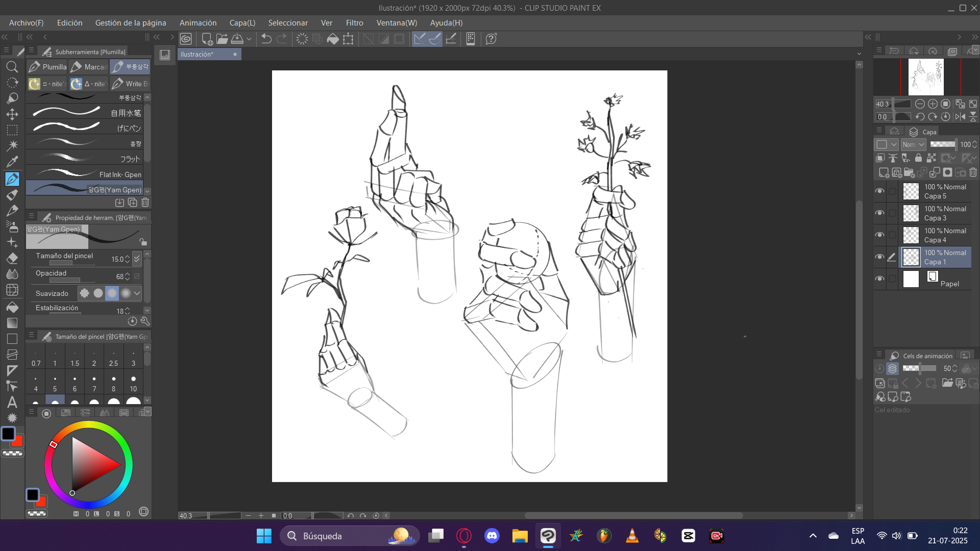Select the Fill bucket tool
Screen dimensions: 980x551
tap(12, 307)
